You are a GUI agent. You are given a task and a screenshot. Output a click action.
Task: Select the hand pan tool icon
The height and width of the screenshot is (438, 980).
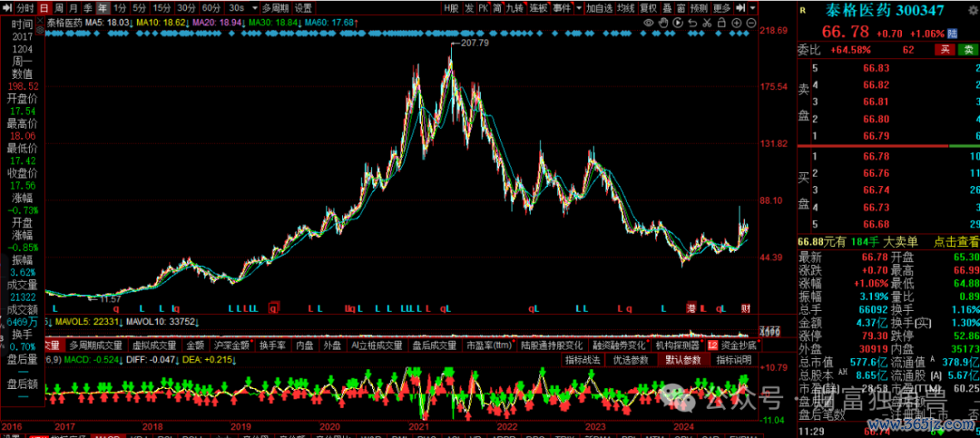pos(663,23)
